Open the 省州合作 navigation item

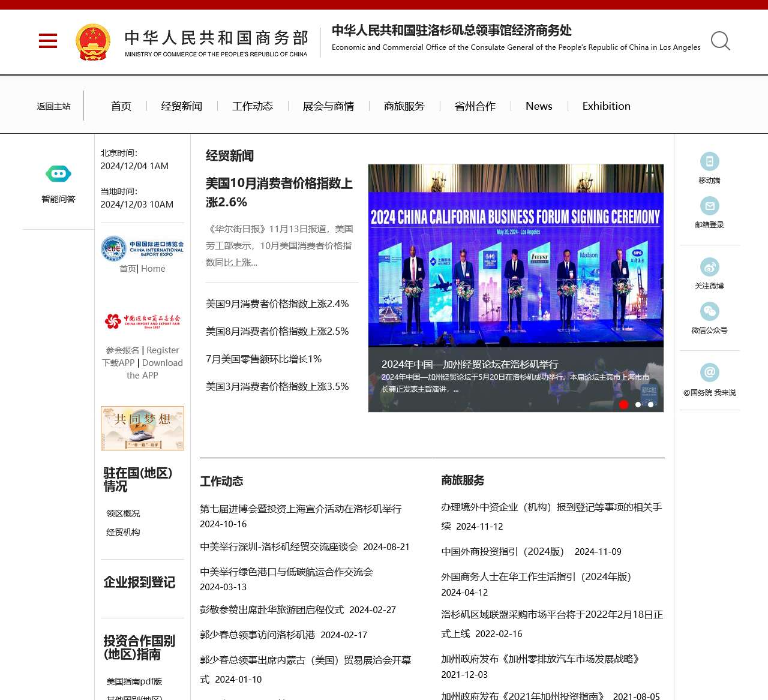coord(474,106)
